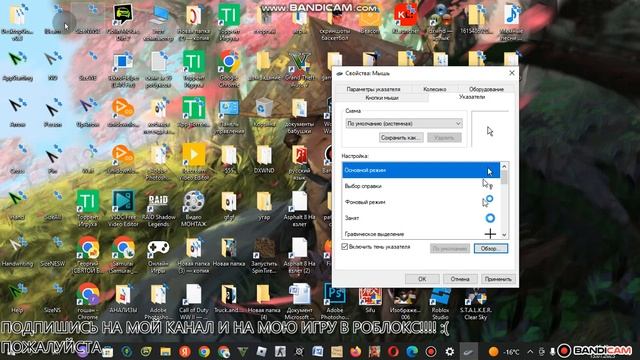Viewport: 640px width, 360px height.
Task: Select the Занят cursor row
Action: [x=421, y=218]
